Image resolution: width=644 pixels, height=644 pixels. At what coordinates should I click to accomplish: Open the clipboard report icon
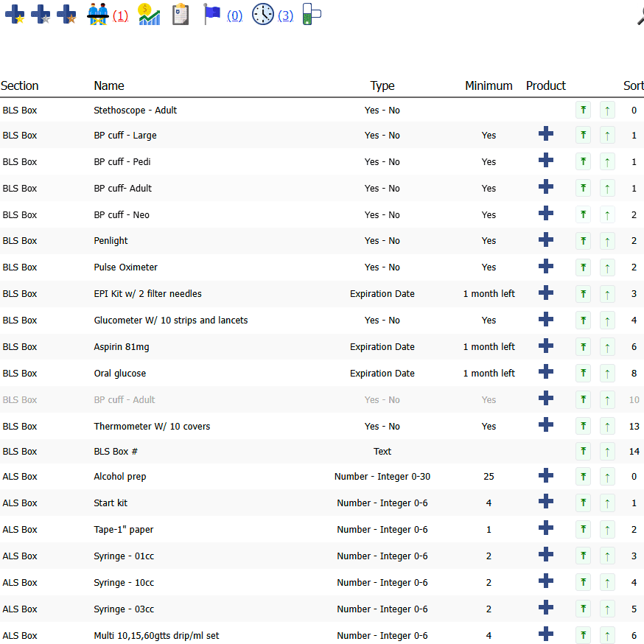tap(181, 15)
